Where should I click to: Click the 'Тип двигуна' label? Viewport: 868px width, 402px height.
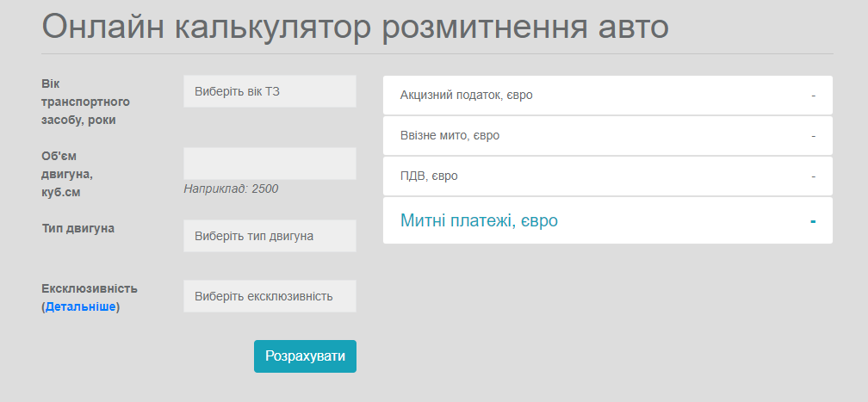77,228
